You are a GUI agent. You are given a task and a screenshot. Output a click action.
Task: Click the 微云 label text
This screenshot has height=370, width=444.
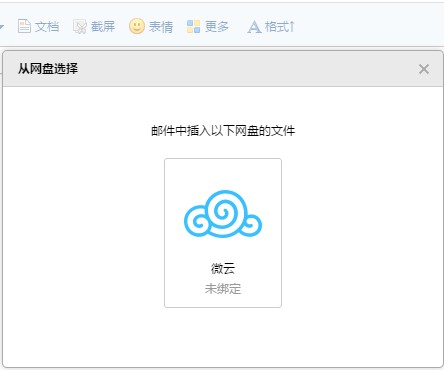223,268
